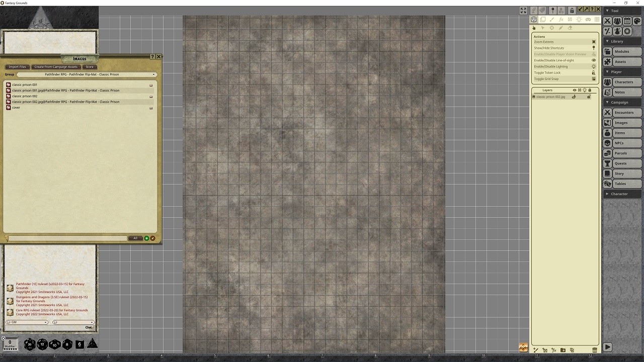Viewport: 644px width, 362px height.
Task: Click the image search filter field
Action: (67, 238)
